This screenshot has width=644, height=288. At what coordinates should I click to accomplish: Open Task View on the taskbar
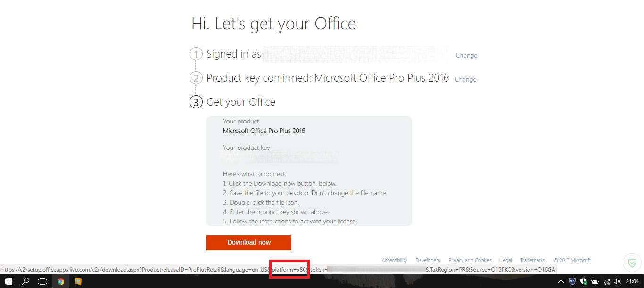coord(42,281)
